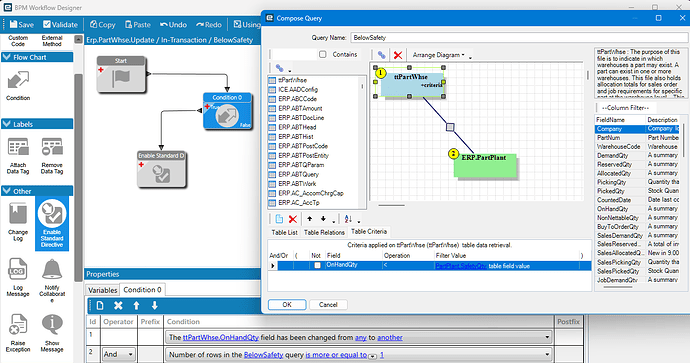Click the BelowSafety query link

(264, 355)
